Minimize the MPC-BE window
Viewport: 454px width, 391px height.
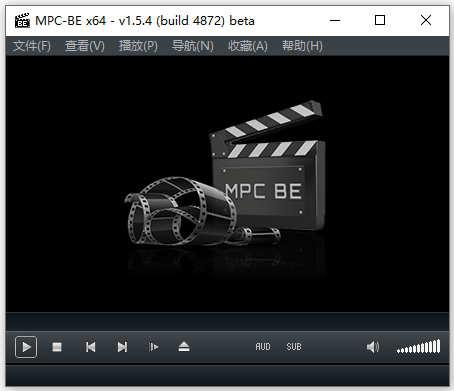point(335,21)
